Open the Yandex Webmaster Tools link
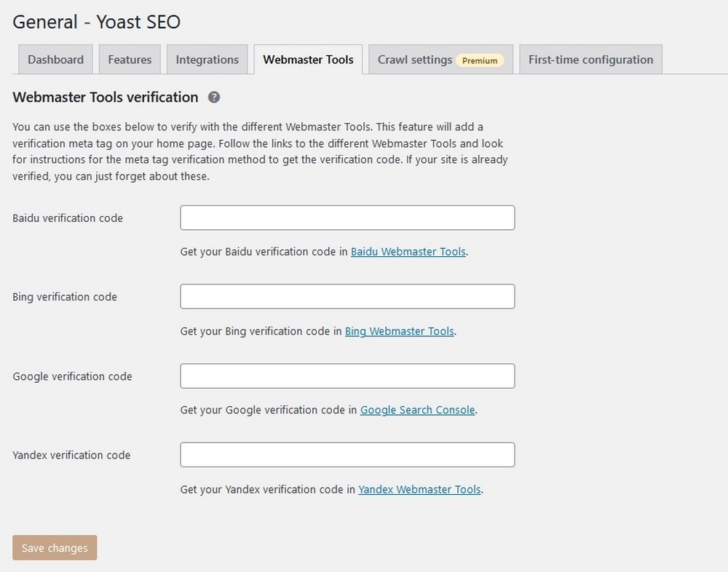The width and height of the screenshot is (728, 572). point(419,489)
